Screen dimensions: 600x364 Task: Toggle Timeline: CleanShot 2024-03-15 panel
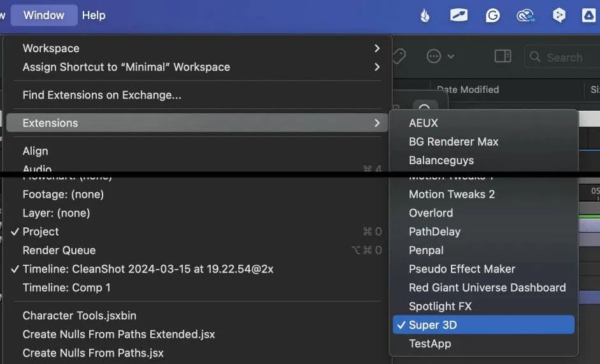(x=197, y=269)
